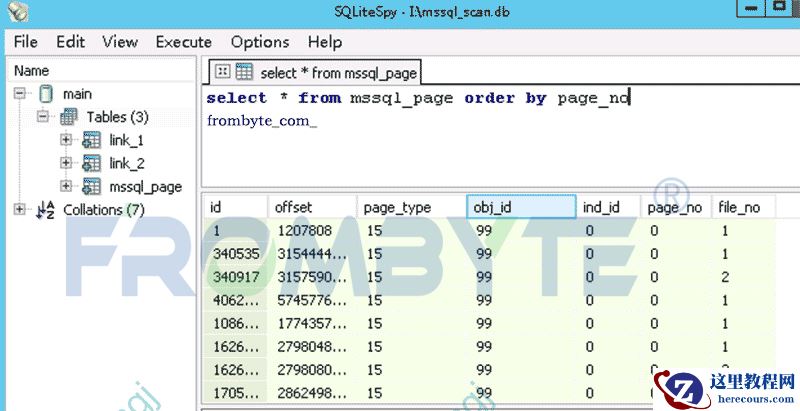This screenshot has height=411, width=800.
Task: Click the offset cell 2798048...
Action: [312, 347]
